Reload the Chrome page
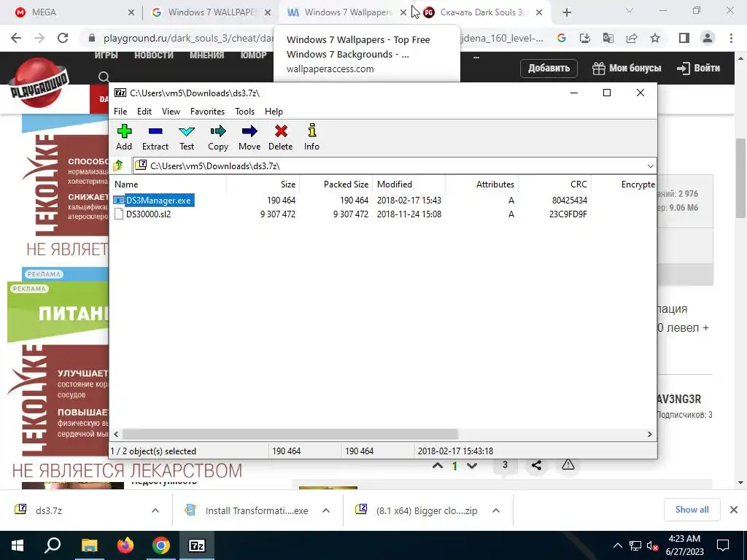The height and width of the screenshot is (560, 747). pyautogui.click(x=63, y=38)
